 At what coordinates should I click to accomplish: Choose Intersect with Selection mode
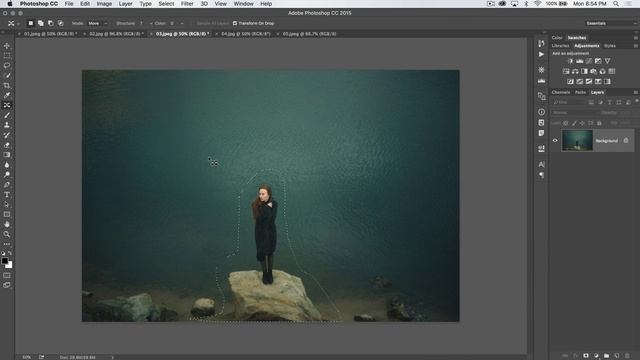(60, 23)
